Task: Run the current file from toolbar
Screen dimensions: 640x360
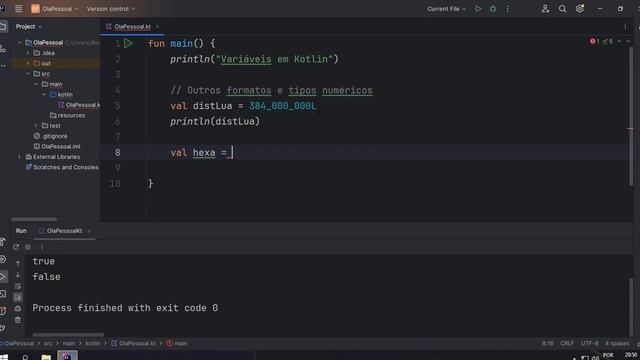Action: pos(478,9)
